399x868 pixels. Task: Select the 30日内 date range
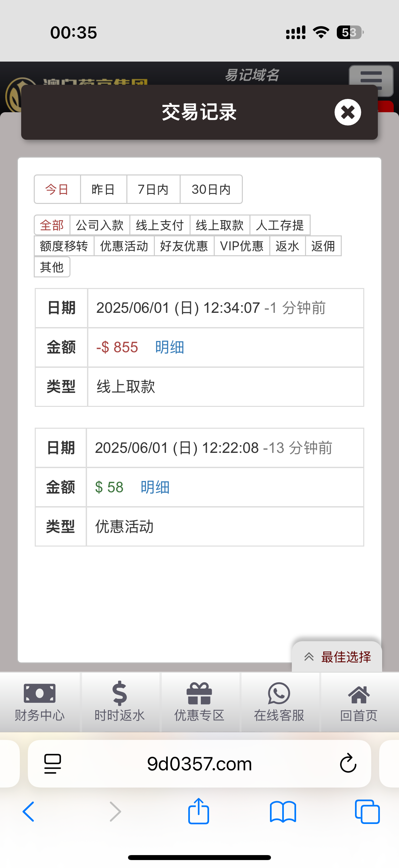pyautogui.click(x=211, y=189)
